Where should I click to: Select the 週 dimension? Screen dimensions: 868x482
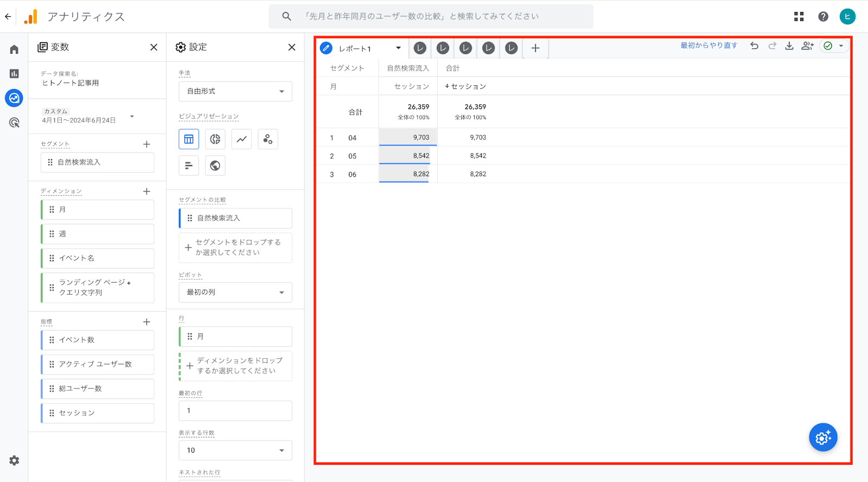point(98,234)
